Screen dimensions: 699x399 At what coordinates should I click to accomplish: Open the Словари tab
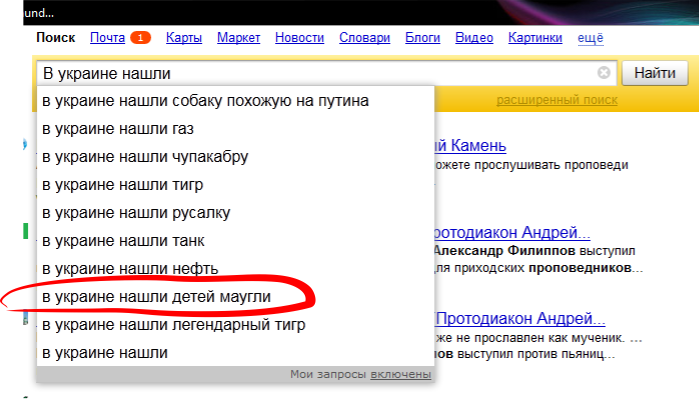tap(365, 37)
